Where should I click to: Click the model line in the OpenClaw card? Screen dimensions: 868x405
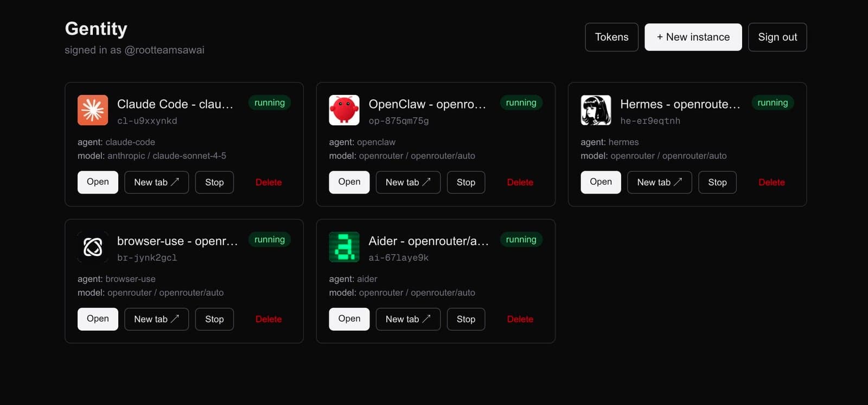(x=402, y=156)
